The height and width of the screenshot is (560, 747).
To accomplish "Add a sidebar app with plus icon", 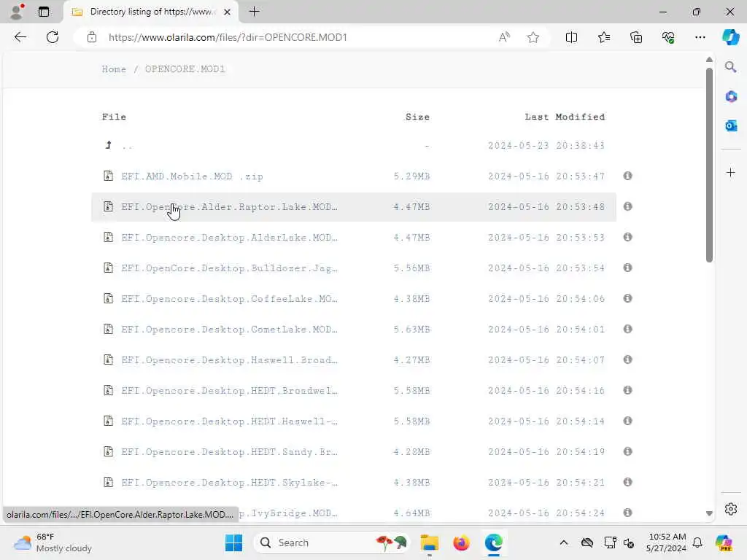I will click(731, 172).
